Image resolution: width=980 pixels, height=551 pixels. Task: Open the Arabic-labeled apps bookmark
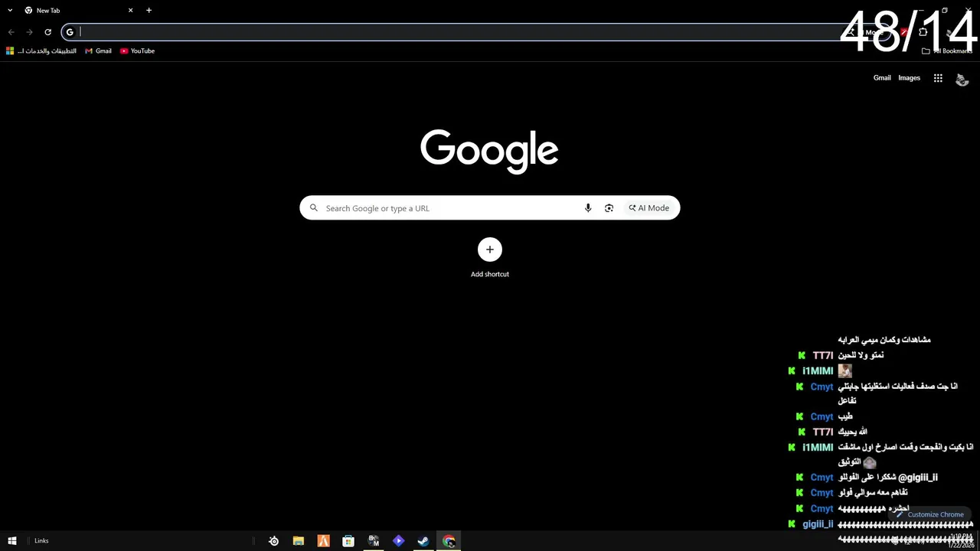coord(41,51)
